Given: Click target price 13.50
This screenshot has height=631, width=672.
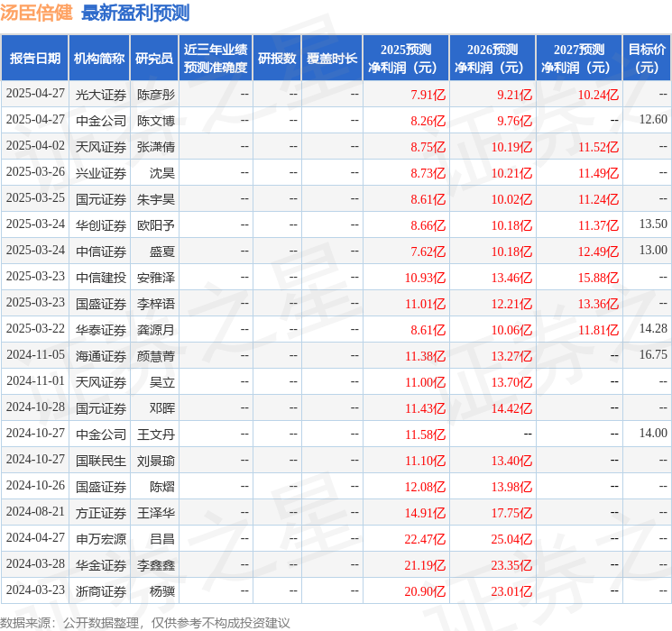Looking at the screenshot, I should [653, 224].
